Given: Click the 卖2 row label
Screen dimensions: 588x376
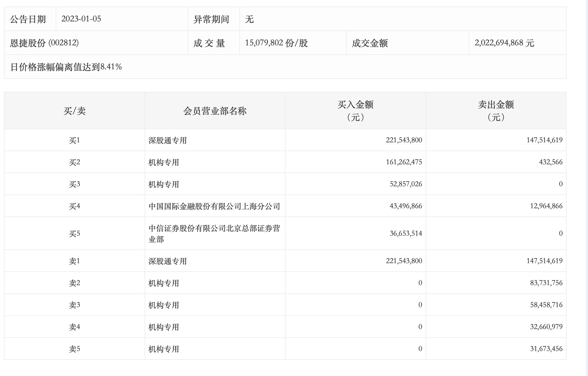Looking at the screenshot, I should click(74, 283).
